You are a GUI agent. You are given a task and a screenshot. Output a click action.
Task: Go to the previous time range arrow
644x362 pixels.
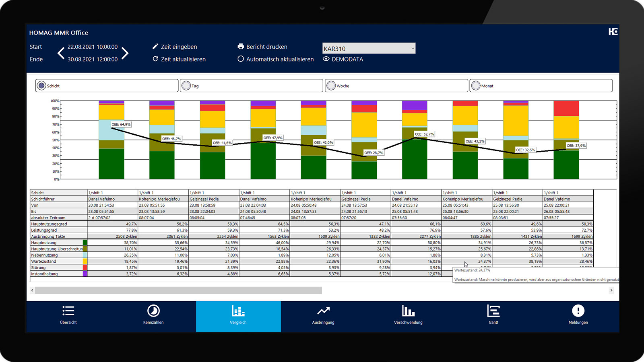tap(61, 53)
